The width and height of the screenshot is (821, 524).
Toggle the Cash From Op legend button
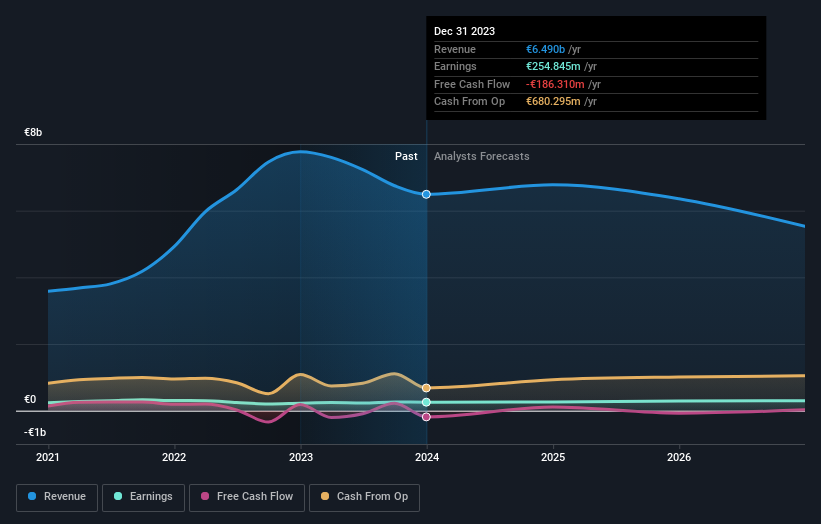[364, 497]
